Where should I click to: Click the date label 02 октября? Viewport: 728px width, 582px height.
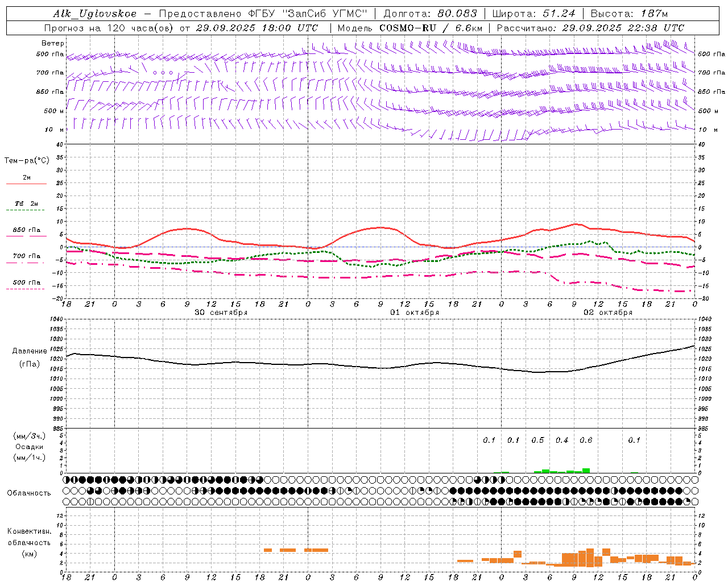click(x=608, y=313)
